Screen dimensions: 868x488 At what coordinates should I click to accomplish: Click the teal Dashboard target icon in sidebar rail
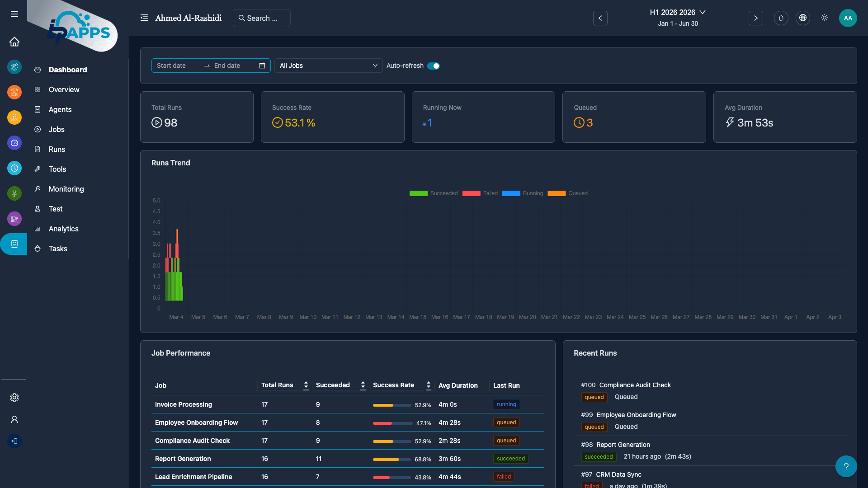coord(14,67)
